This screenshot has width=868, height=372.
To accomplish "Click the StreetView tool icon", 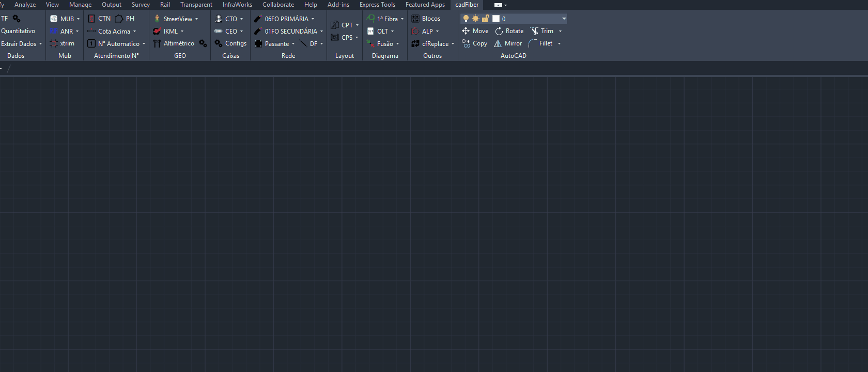I will click(x=157, y=19).
